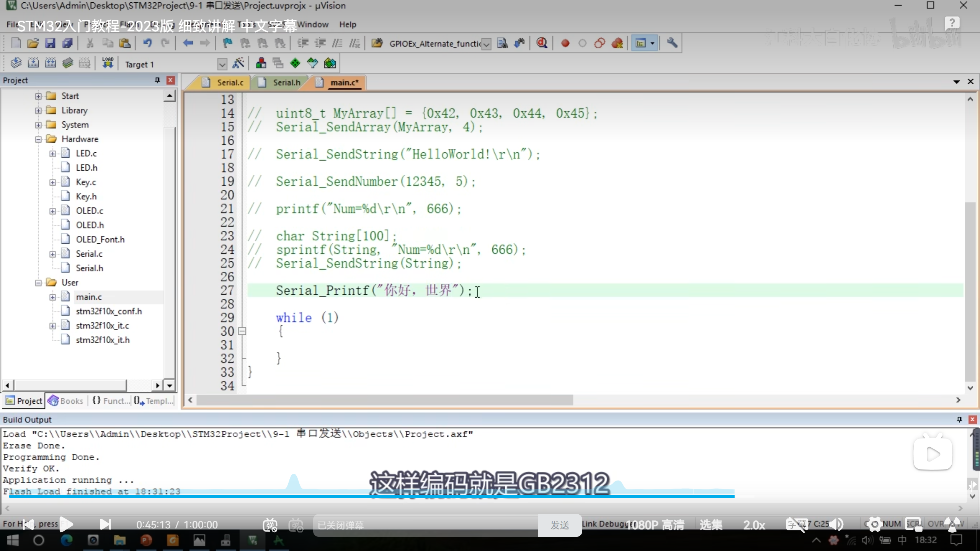Click the Undo toolbar icon

coord(147,43)
